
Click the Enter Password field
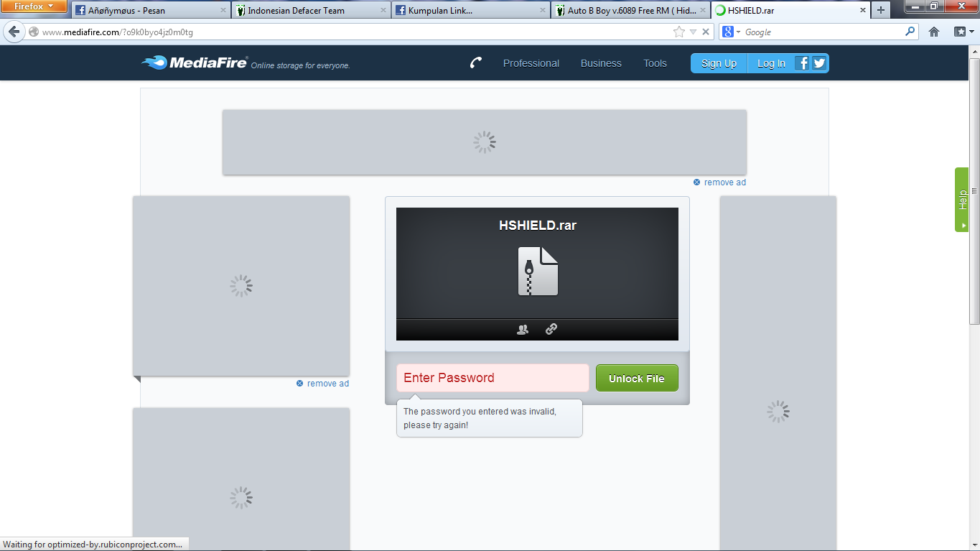492,378
